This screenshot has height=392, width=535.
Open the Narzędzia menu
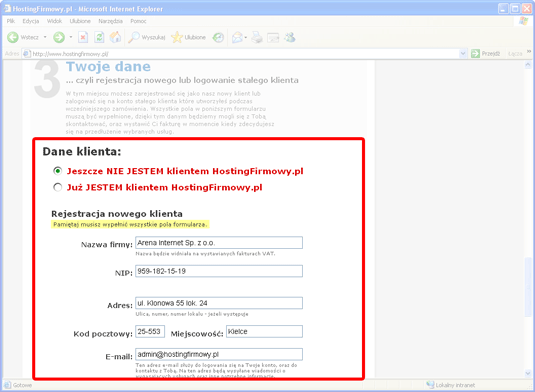pyautogui.click(x=111, y=21)
